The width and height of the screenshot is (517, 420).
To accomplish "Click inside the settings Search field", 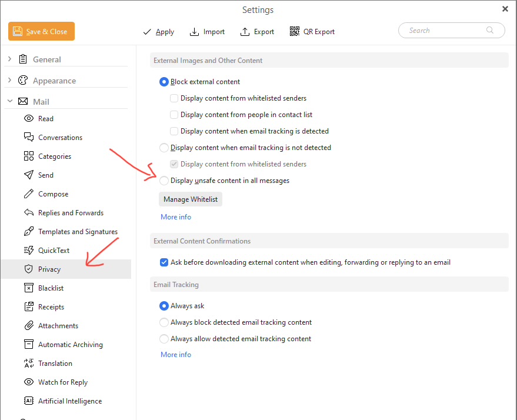I will click(x=444, y=31).
